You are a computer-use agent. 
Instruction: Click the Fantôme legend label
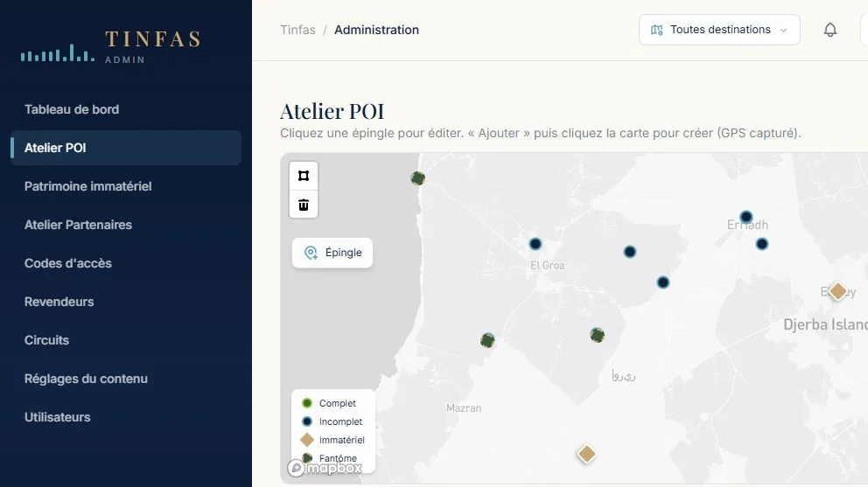(338, 457)
